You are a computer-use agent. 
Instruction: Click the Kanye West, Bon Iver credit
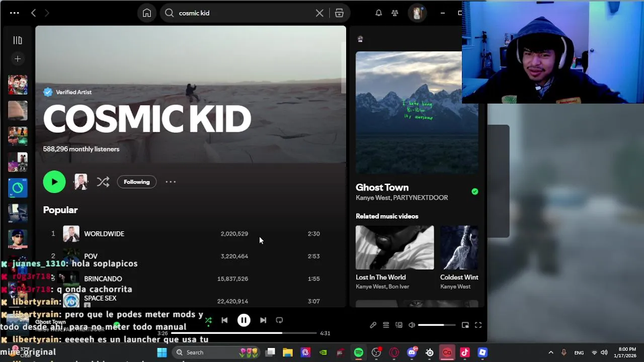(x=382, y=287)
